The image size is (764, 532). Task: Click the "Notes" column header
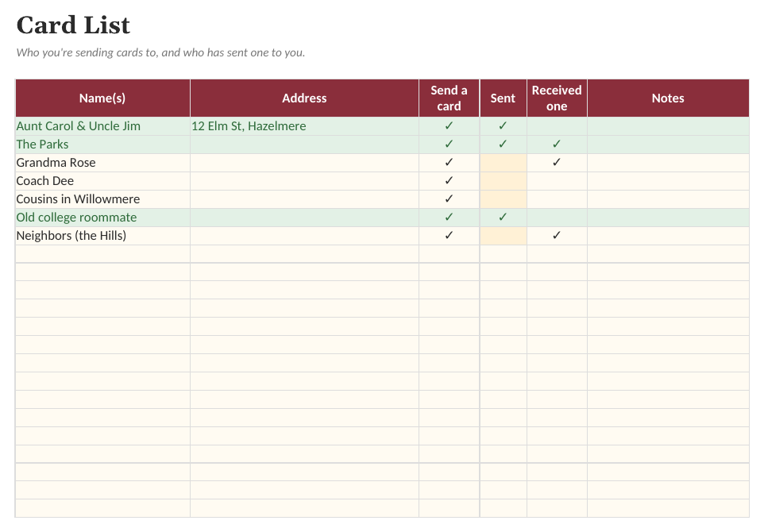[668, 98]
